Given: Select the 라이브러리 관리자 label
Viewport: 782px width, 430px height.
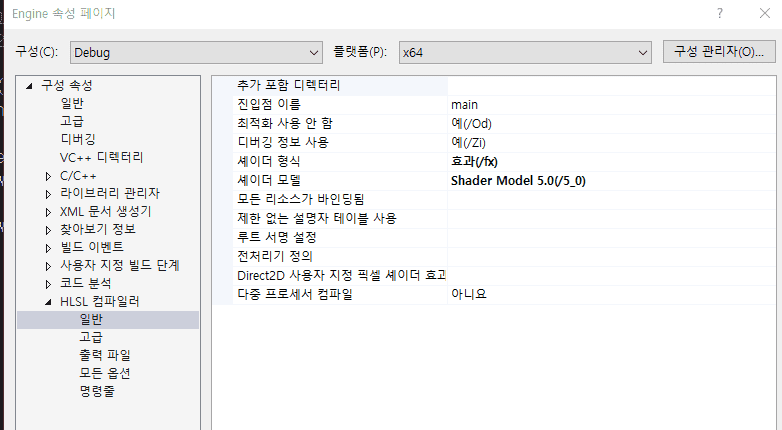Looking at the screenshot, I should [110, 193].
